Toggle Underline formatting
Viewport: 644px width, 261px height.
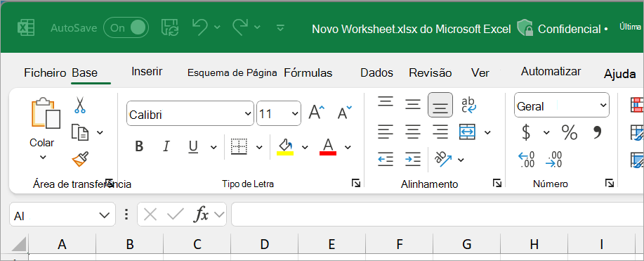coord(193,146)
